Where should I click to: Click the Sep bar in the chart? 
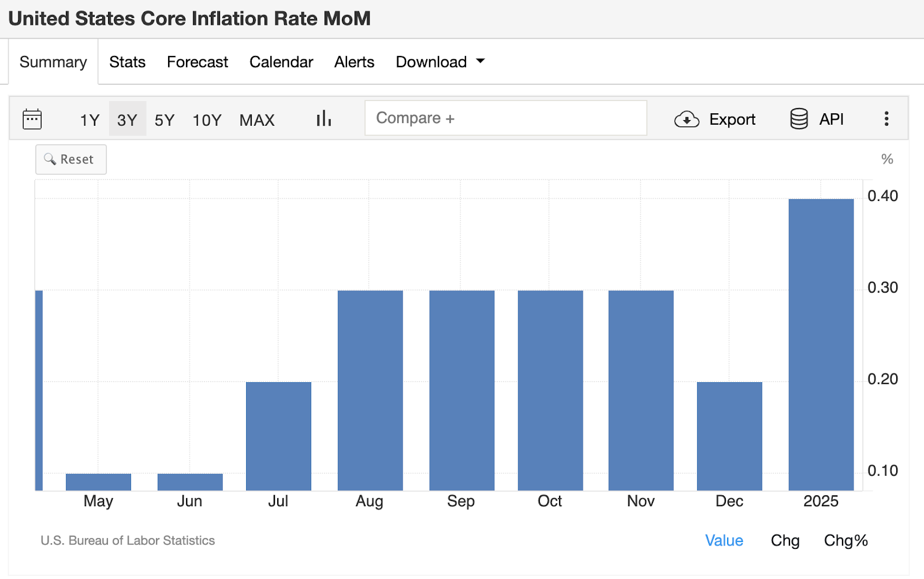coord(462,390)
